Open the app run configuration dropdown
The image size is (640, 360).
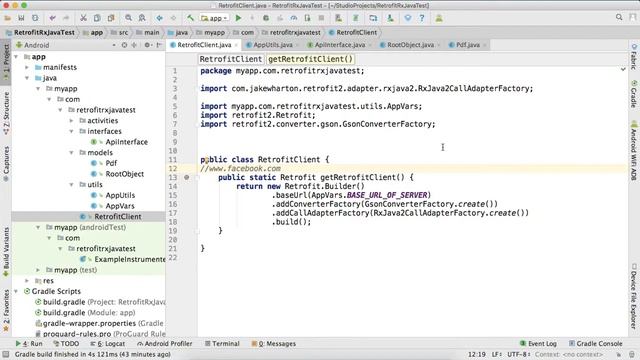coord(214,18)
